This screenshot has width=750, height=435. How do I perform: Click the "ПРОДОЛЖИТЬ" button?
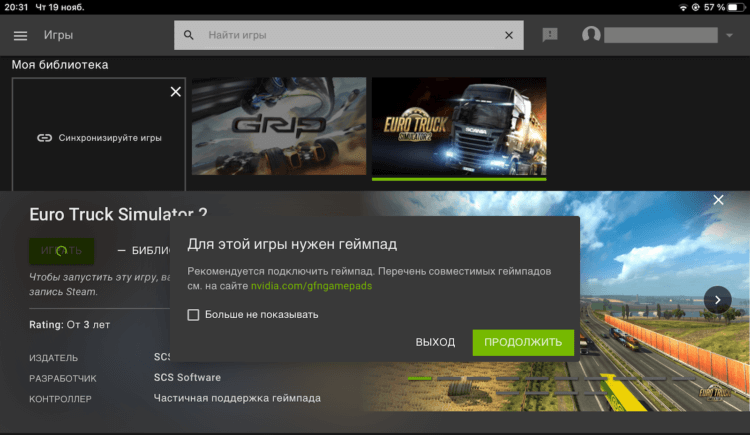[523, 342]
